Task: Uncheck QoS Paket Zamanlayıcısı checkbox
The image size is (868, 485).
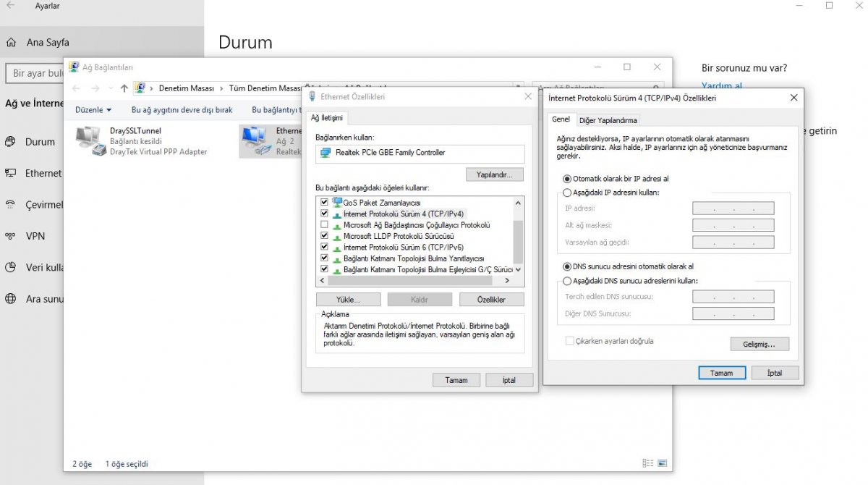Action: click(x=324, y=203)
